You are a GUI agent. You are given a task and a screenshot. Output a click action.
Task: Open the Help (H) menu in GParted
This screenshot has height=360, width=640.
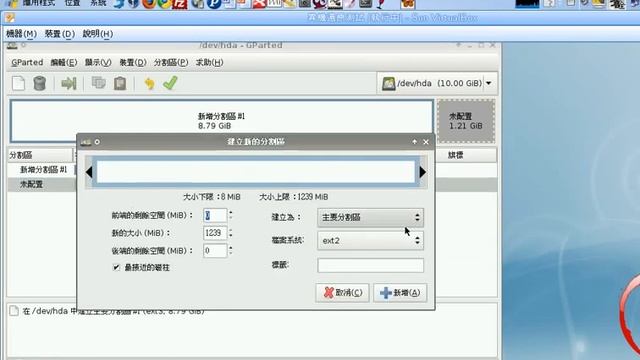coord(209,62)
